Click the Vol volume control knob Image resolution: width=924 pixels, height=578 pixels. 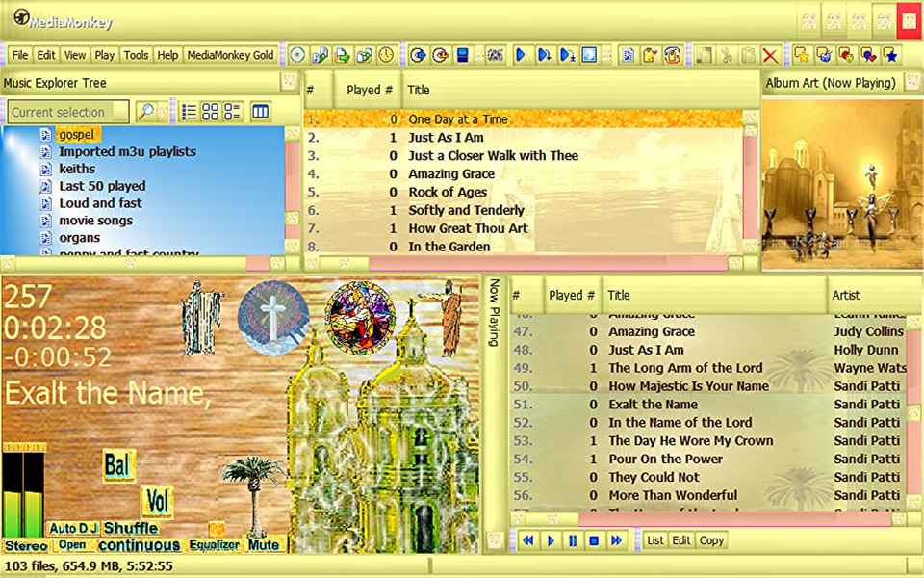156,501
